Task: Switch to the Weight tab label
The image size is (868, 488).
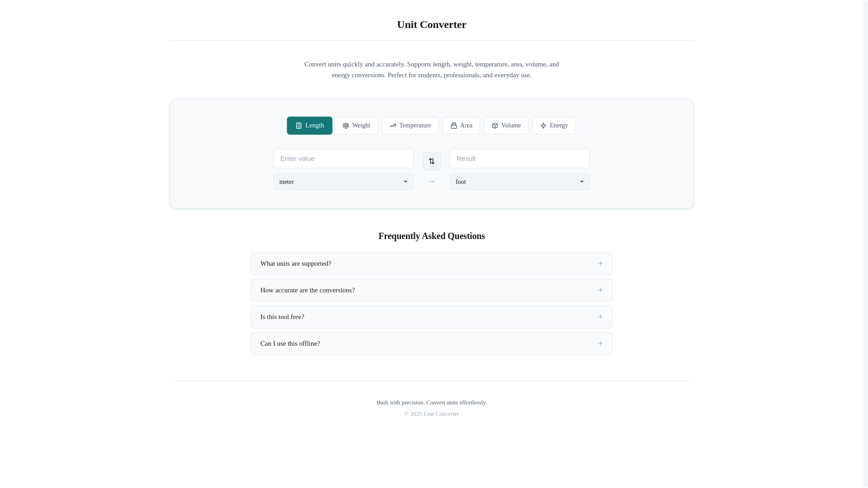Action: click(x=361, y=126)
